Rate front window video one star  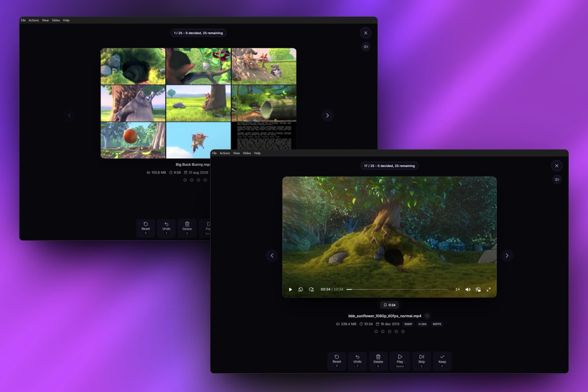pyautogui.click(x=376, y=331)
